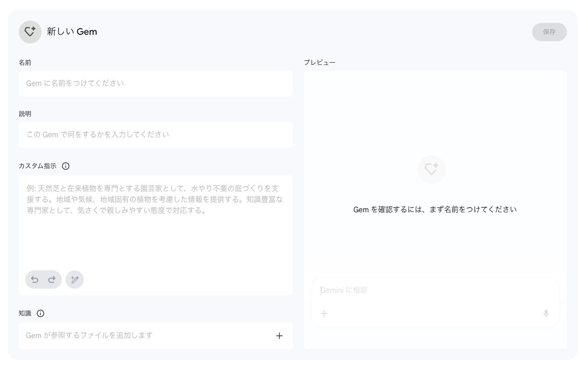
Task: Click the 知識 section label
Action: (x=25, y=313)
